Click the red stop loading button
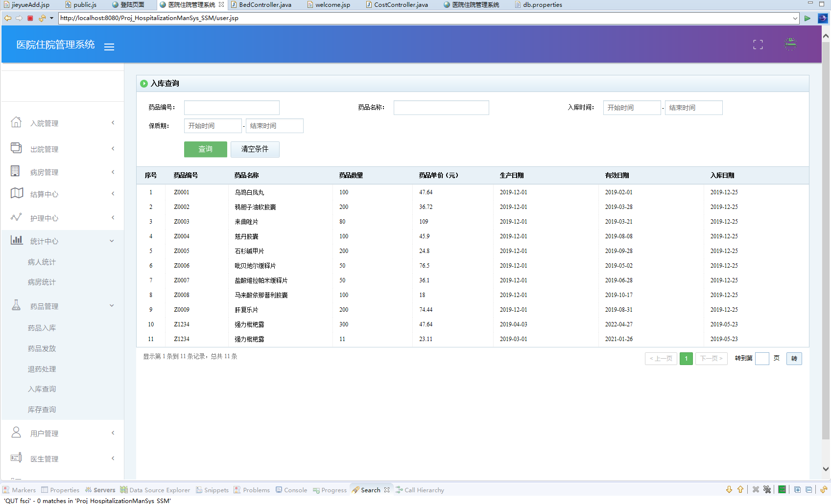Screen dimensions: 831x504 pos(30,18)
